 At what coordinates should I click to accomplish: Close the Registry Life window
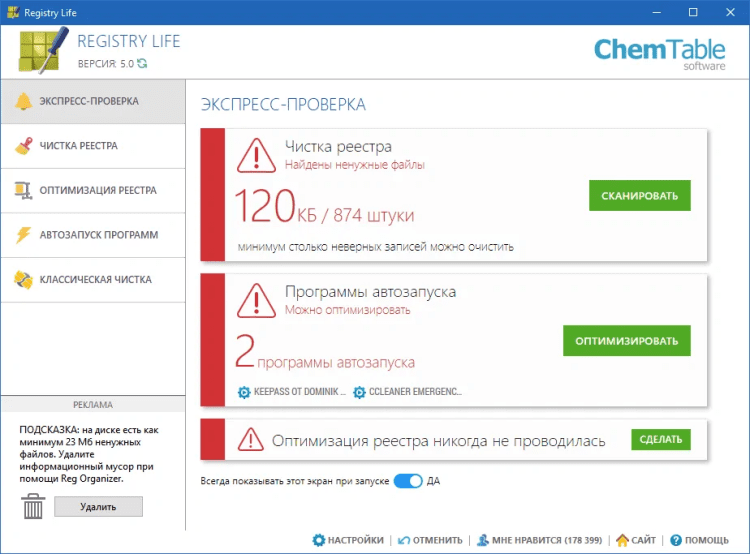pos(730,12)
